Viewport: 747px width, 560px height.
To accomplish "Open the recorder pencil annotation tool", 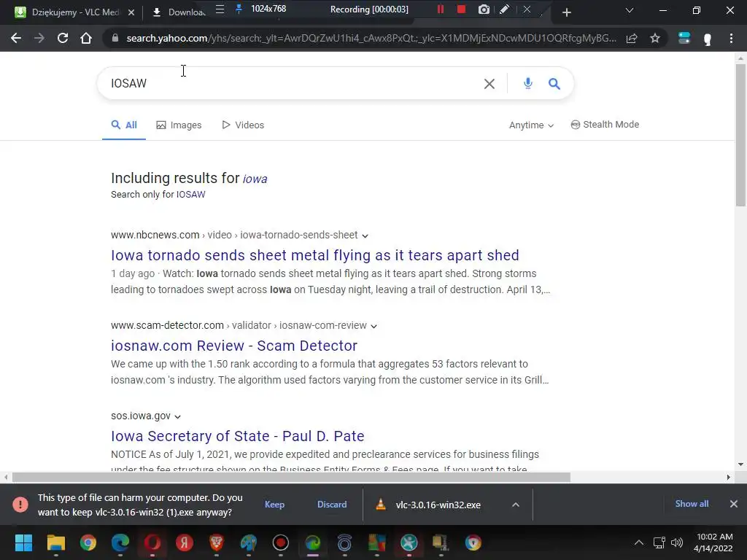I will (x=504, y=9).
